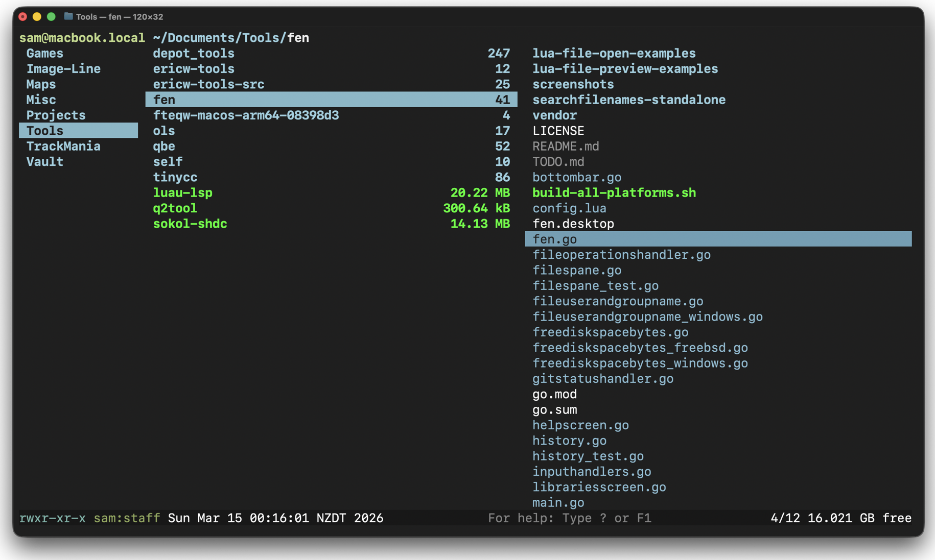Select fileuserandgroupname.go
The width and height of the screenshot is (935, 560).
(x=618, y=301)
